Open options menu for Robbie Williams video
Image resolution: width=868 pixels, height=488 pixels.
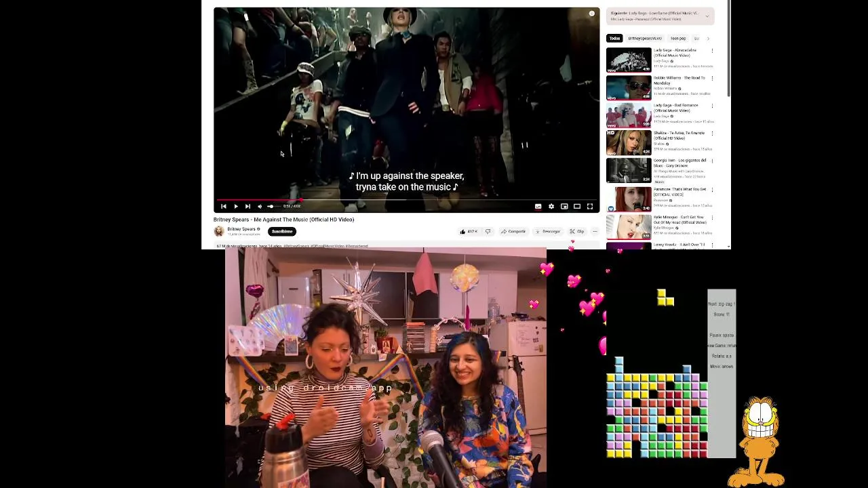point(712,78)
